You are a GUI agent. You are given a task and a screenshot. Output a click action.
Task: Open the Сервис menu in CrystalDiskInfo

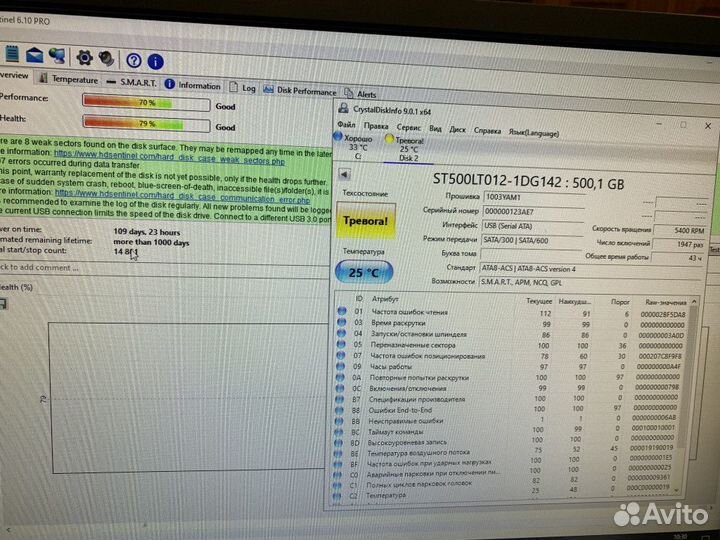click(x=408, y=127)
